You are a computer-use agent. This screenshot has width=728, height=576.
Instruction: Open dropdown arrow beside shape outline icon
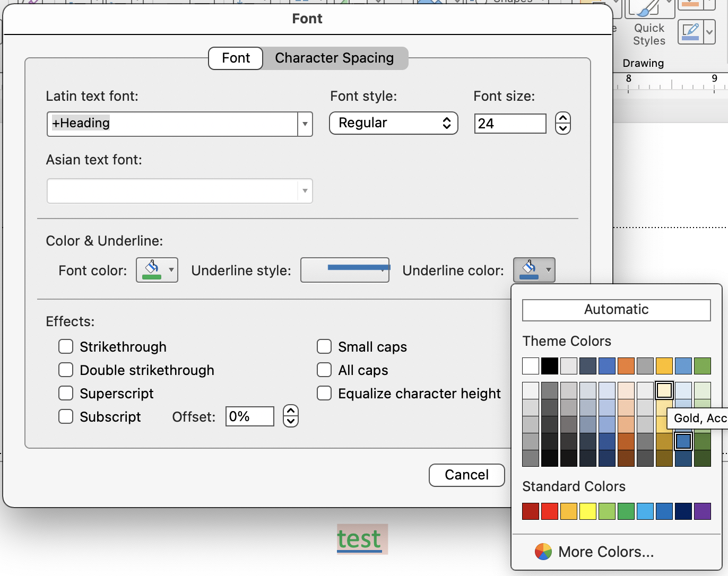tap(709, 33)
